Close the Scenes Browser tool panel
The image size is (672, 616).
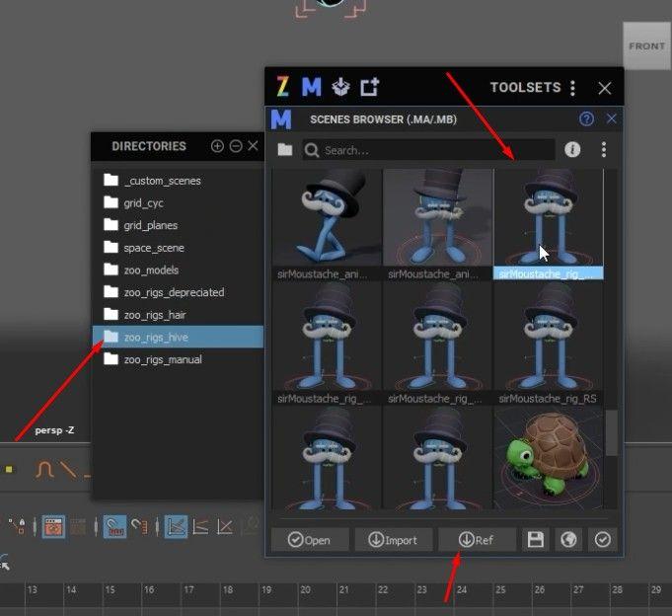coord(612,118)
